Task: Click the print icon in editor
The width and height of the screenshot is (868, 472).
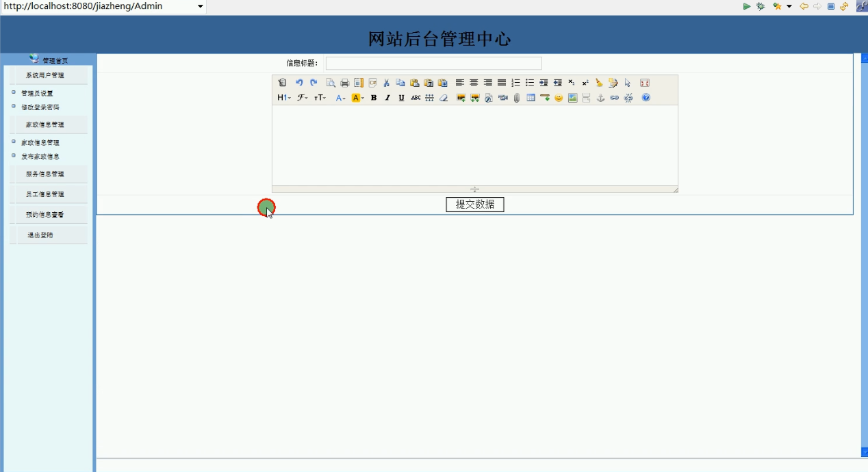Action: [344, 83]
